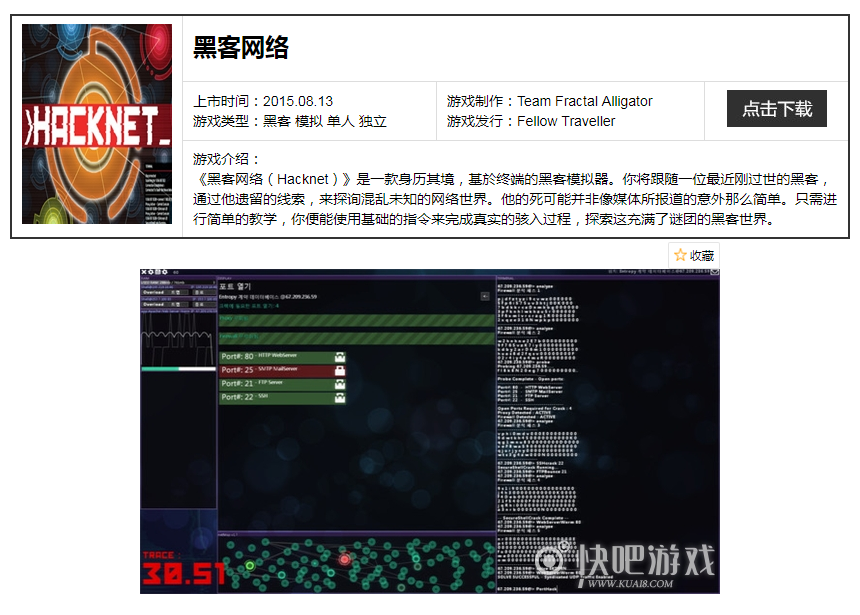This screenshot has height=615, width=860.
Task: Click the 游戏类型 game genre line
Action: [290, 121]
